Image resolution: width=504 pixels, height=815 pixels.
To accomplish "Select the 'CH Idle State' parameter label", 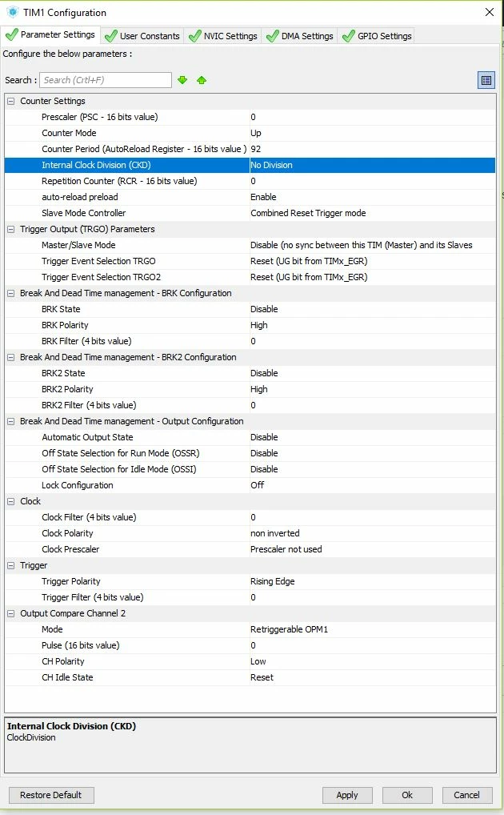I will (x=67, y=678).
